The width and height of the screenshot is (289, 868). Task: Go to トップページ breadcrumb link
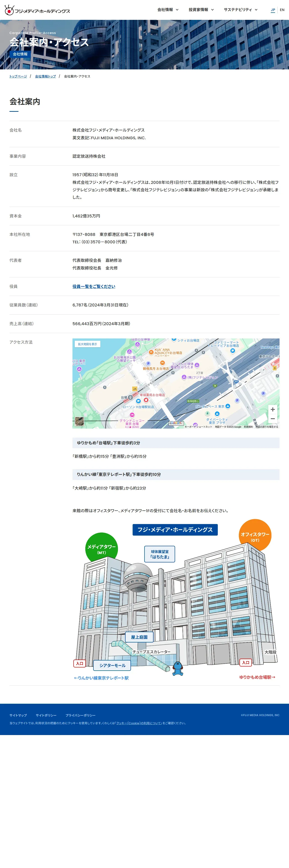click(18, 76)
